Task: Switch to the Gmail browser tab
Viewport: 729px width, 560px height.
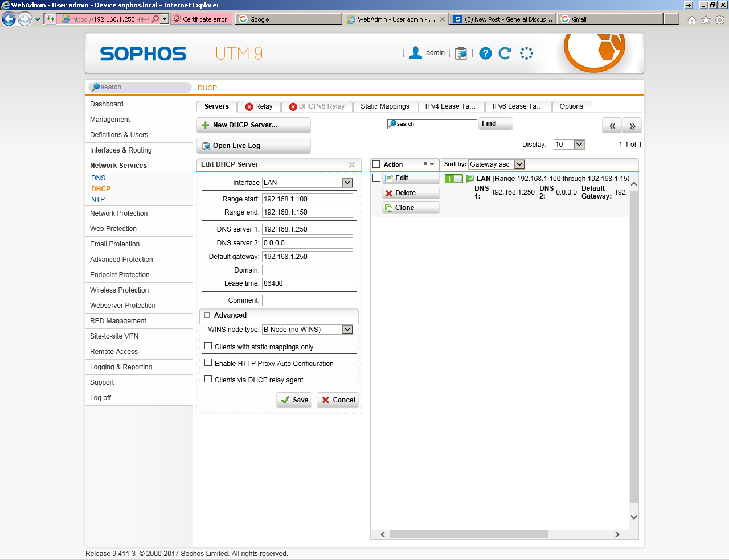Action: click(x=611, y=19)
